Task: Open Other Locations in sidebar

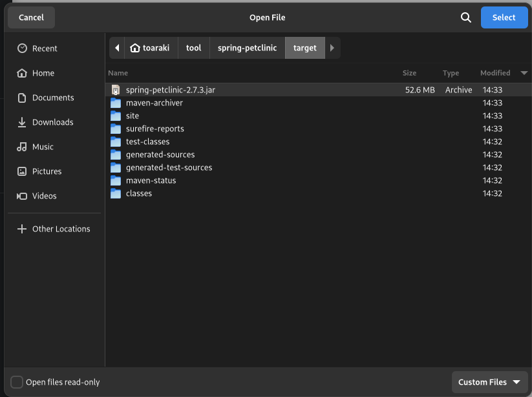Action: 61,229
